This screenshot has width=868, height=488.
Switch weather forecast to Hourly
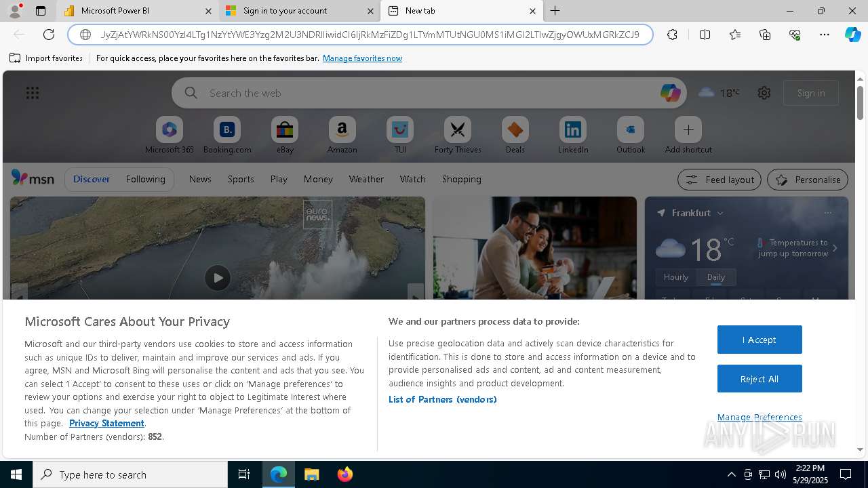[675, 277]
